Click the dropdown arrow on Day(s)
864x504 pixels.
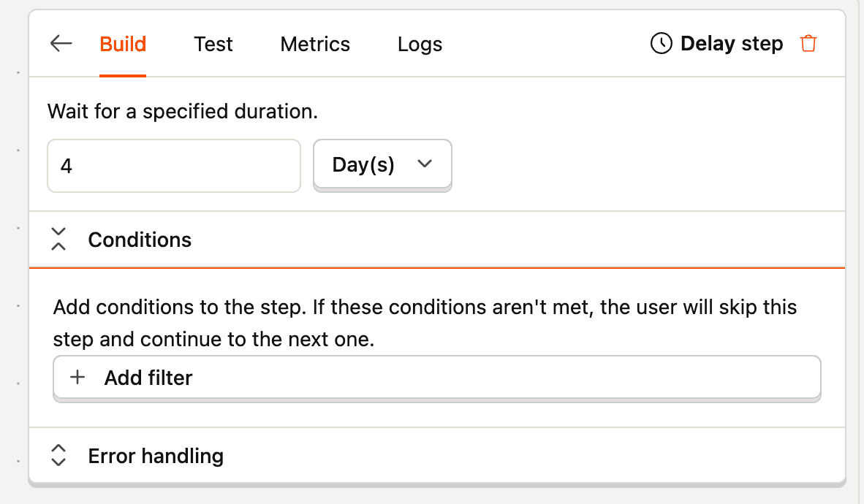425,164
